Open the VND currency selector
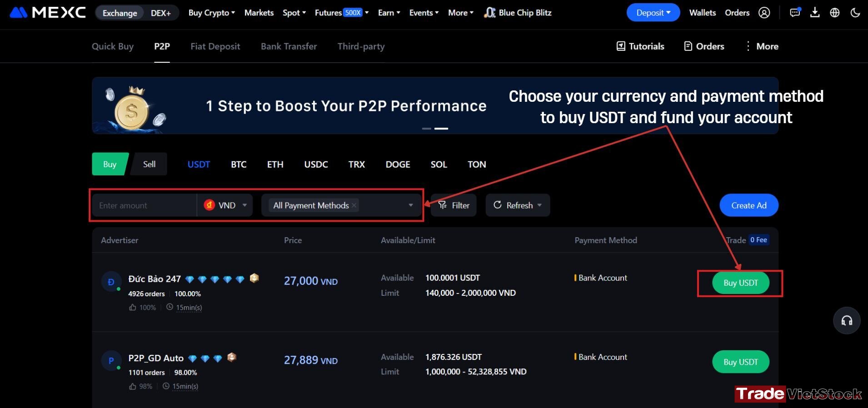The width and height of the screenshot is (868, 408). [225, 205]
